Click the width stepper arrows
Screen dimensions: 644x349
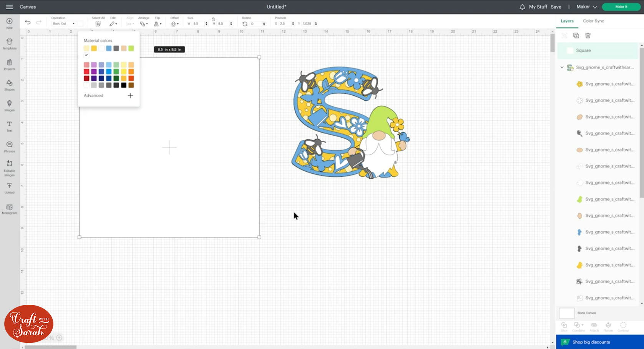coord(206,24)
